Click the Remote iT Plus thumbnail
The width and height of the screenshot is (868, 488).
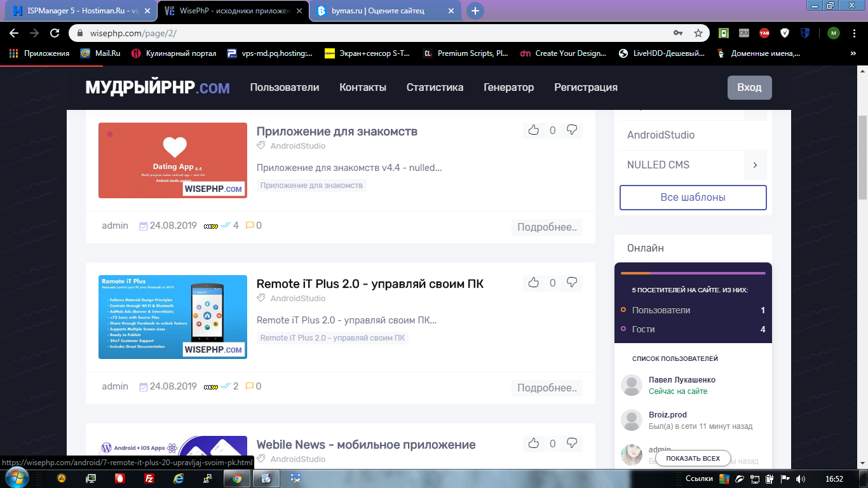coord(173,316)
